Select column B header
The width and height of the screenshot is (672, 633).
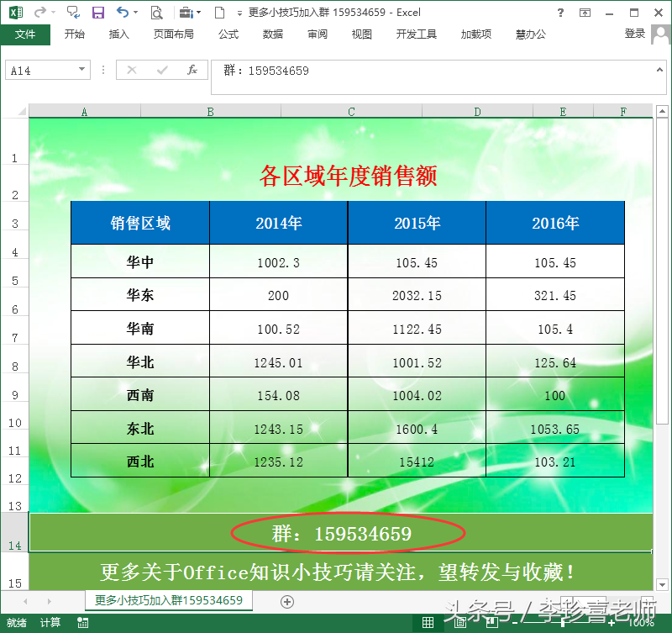pyautogui.click(x=211, y=112)
